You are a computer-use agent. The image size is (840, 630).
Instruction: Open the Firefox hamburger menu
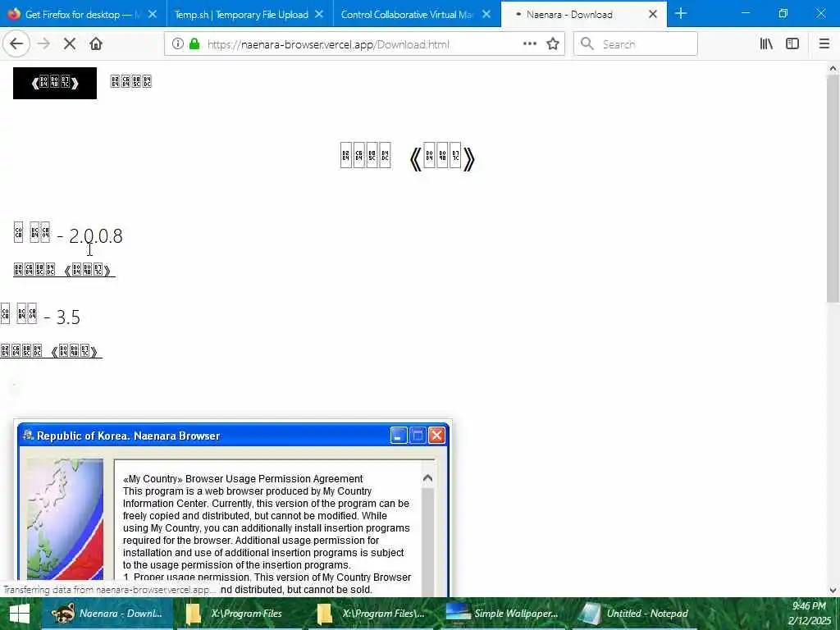click(x=824, y=44)
